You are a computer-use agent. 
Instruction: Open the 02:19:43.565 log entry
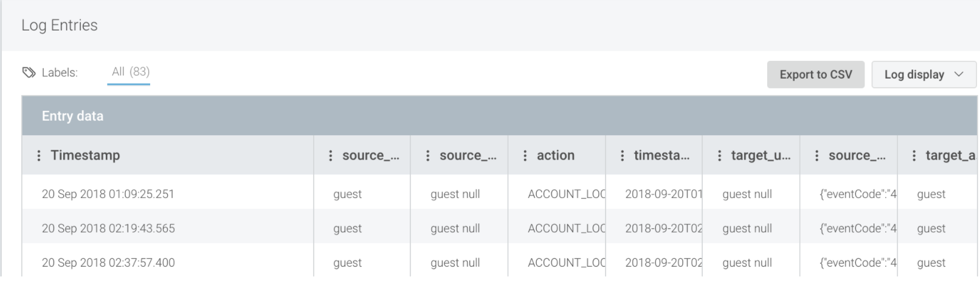(x=500, y=228)
